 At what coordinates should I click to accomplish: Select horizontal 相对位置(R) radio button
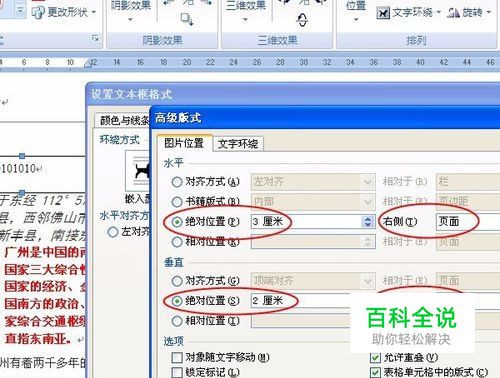177,242
